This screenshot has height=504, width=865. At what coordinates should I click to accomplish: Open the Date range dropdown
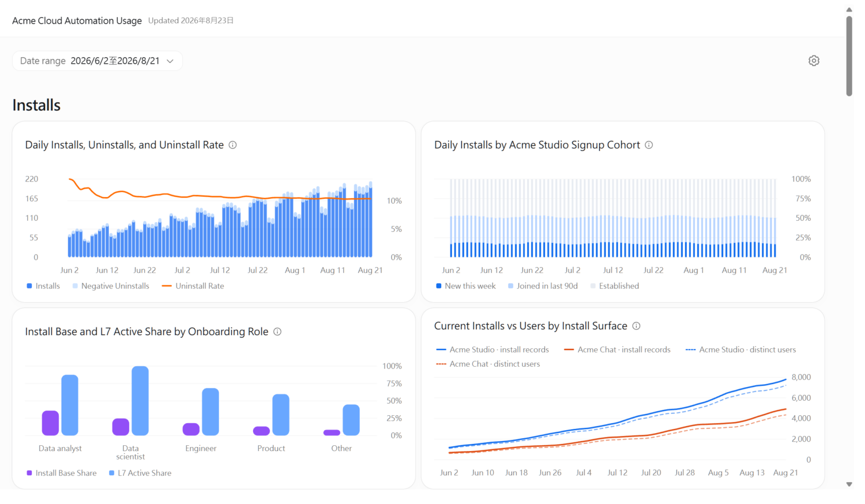[97, 61]
